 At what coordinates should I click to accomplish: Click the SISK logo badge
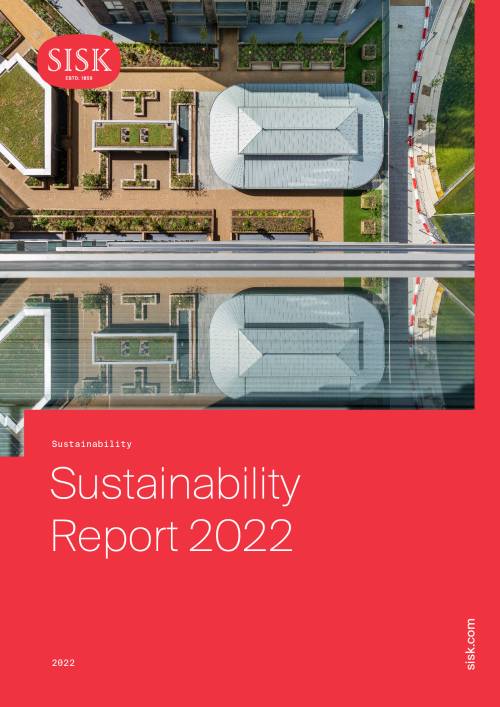(x=79, y=61)
